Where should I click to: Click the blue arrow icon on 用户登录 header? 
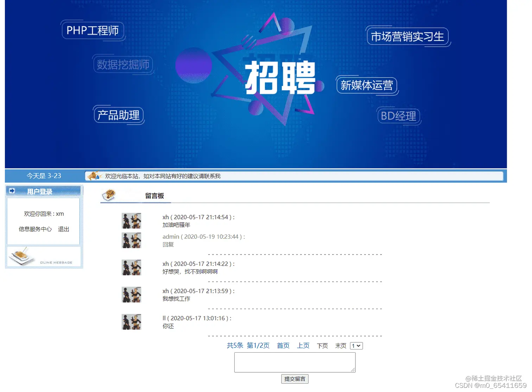(12, 191)
